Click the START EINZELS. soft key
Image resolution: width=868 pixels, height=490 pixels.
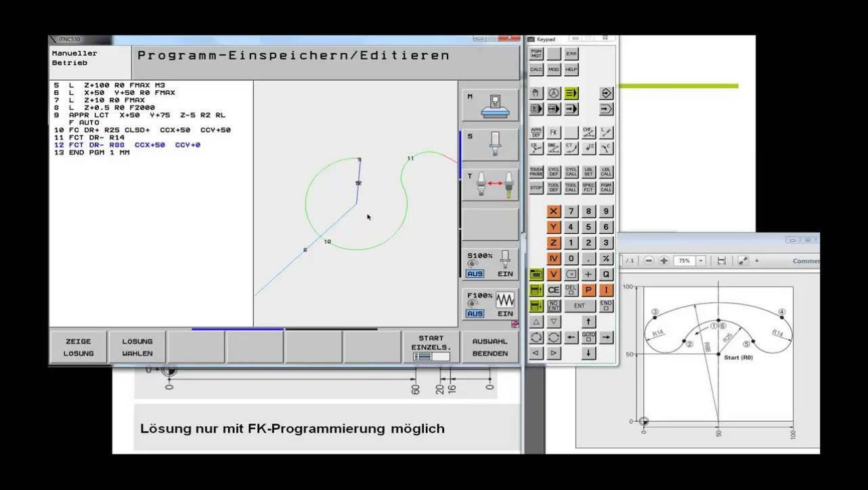pos(431,347)
